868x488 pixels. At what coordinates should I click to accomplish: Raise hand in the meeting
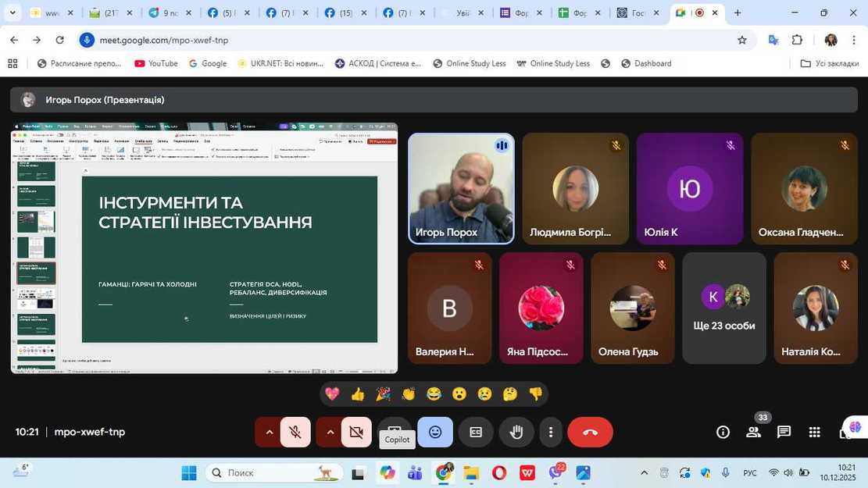click(x=516, y=432)
